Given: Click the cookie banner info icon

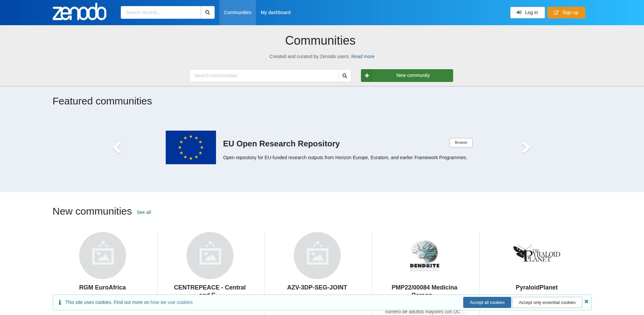Looking at the screenshot, I should (x=60, y=302).
